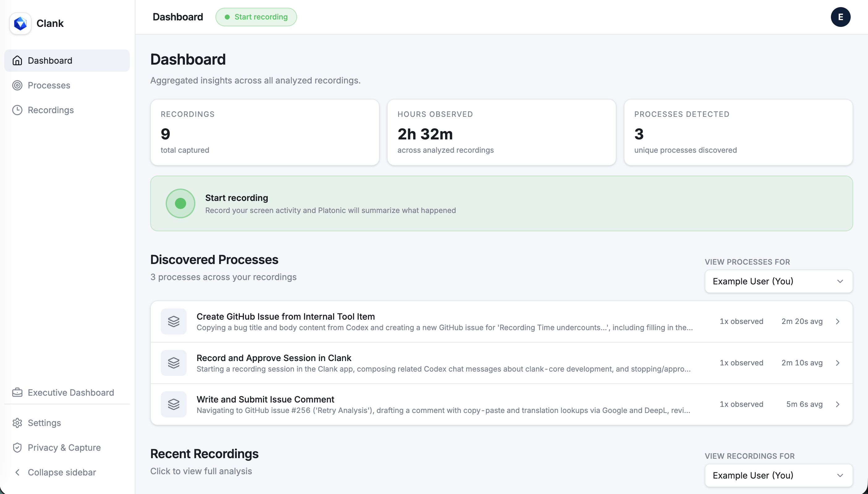Viewport: 868px width, 494px height.
Task: Open the user avatar E
Action: (x=840, y=17)
